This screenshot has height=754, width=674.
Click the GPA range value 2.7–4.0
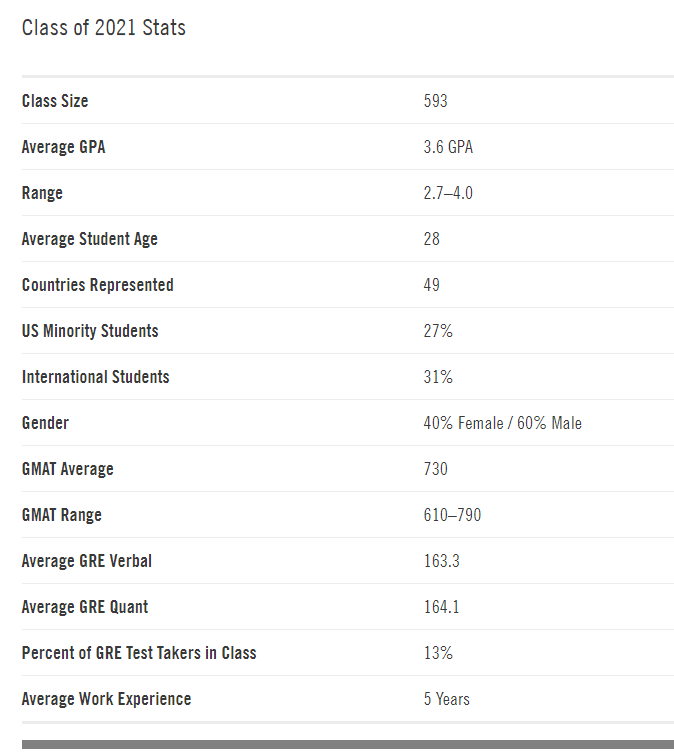click(448, 193)
